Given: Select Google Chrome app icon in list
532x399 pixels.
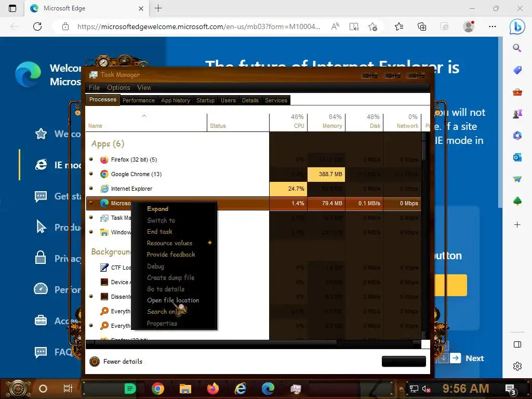Looking at the screenshot, I should 104,174.
